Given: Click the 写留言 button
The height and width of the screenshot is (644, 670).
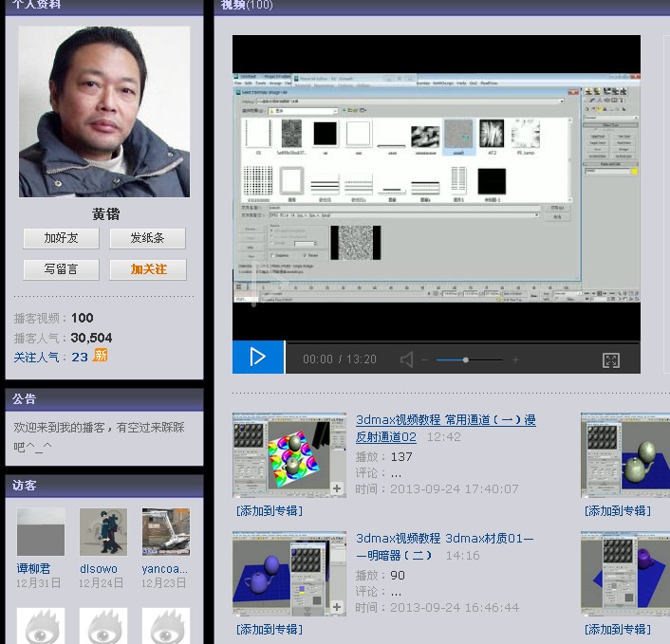Looking at the screenshot, I should click(61, 269).
